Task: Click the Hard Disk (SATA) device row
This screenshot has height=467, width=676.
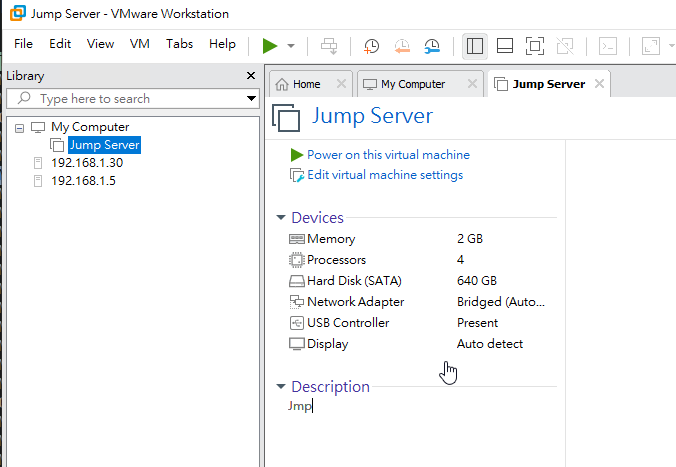Action: click(x=422, y=281)
